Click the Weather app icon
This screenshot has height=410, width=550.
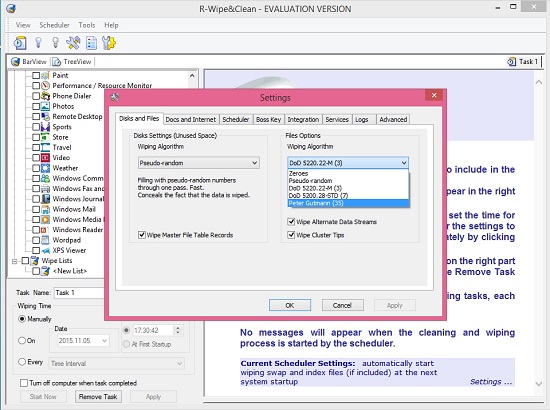[x=45, y=168]
